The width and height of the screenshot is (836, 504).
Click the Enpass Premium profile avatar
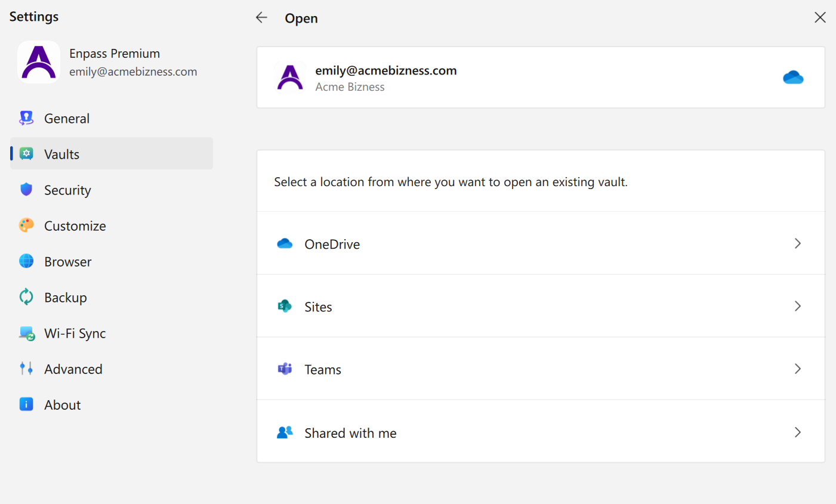(x=39, y=62)
